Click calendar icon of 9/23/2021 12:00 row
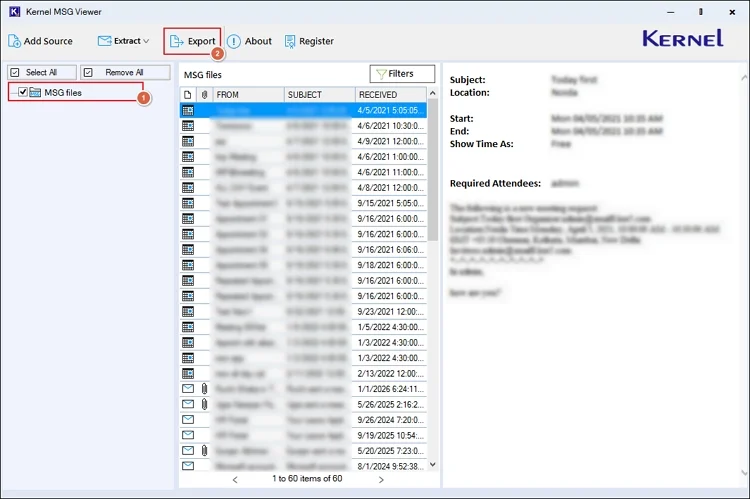Viewport: 750px width, 499px height. point(188,311)
